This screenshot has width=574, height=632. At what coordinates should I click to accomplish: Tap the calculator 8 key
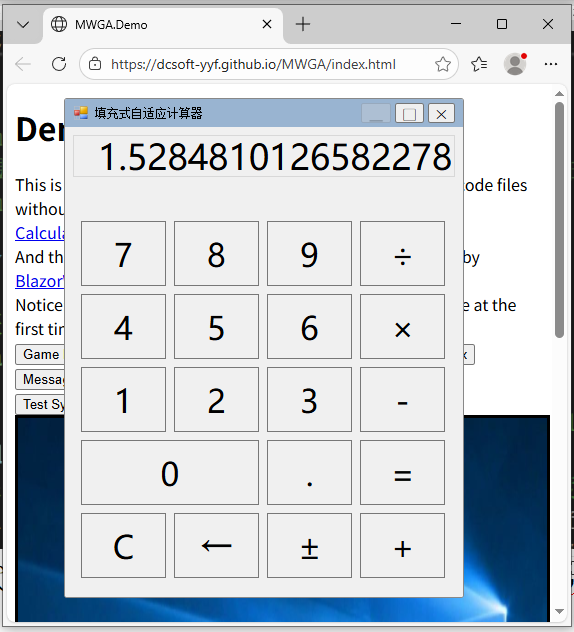tap(216, 254)
